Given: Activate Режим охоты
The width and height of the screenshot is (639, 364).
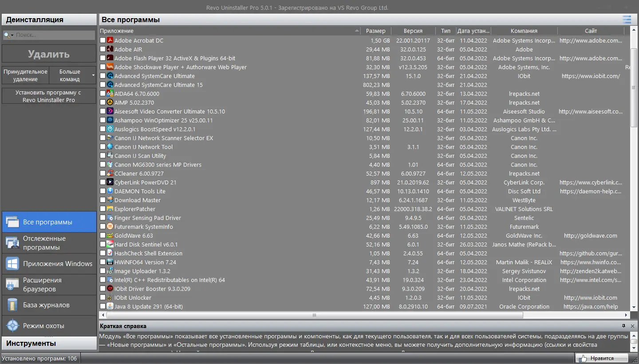Looking at the screenshot, I should (49, 326).
